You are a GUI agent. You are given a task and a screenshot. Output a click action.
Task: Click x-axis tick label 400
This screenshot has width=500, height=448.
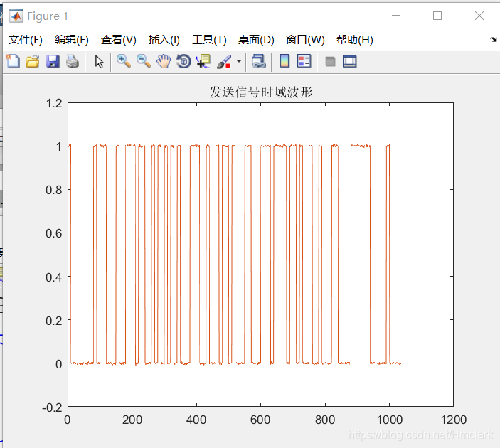tap(196, 420)
